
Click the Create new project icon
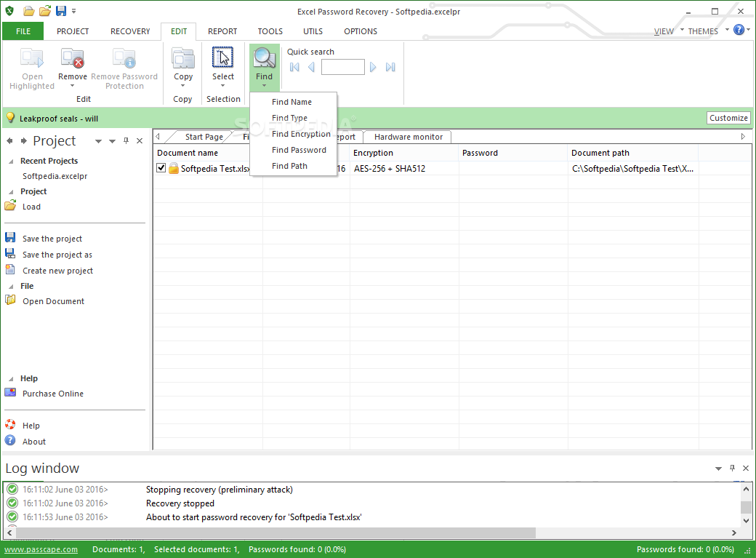tap(10, 270)
